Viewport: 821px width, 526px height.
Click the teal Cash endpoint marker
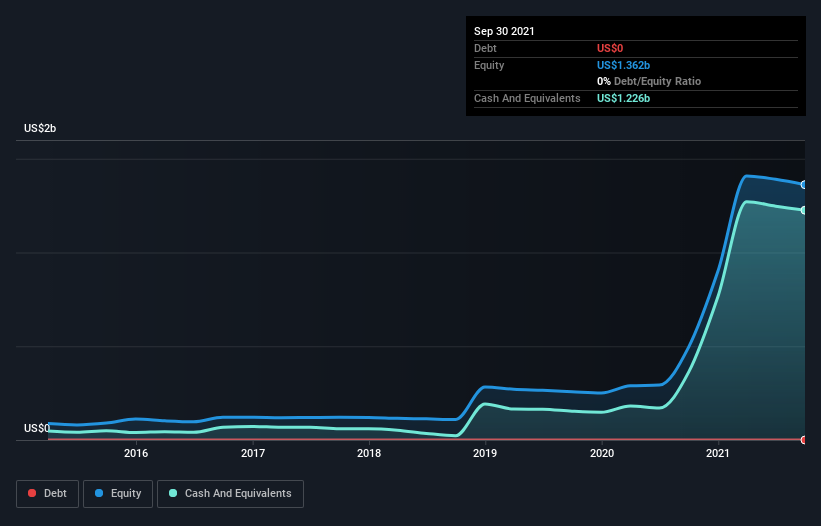pos(804,210)
